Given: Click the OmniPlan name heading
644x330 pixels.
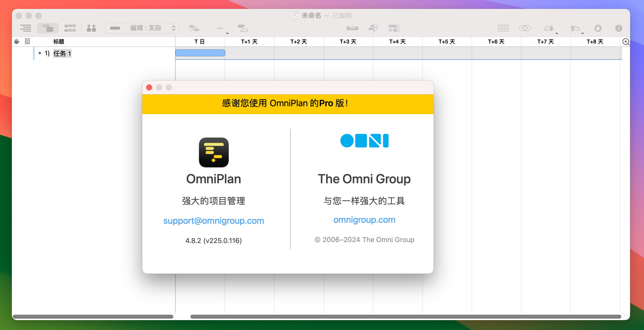Looking at the screenshot, I should (214, 179).
